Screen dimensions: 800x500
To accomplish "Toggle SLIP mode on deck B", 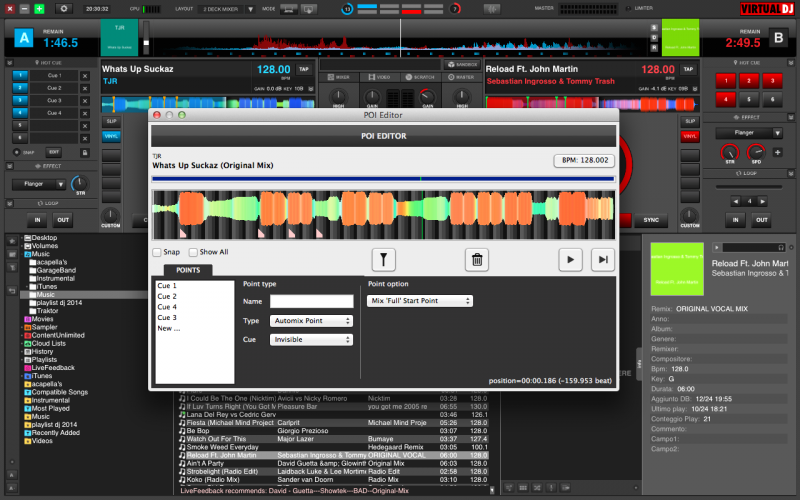I will click(690, 121).
